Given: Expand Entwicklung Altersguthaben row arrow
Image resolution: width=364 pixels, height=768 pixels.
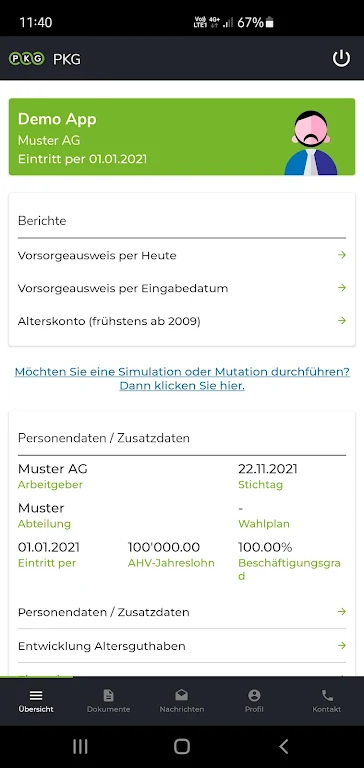Looking at the screenshot, I should click(x=342, y=646).
